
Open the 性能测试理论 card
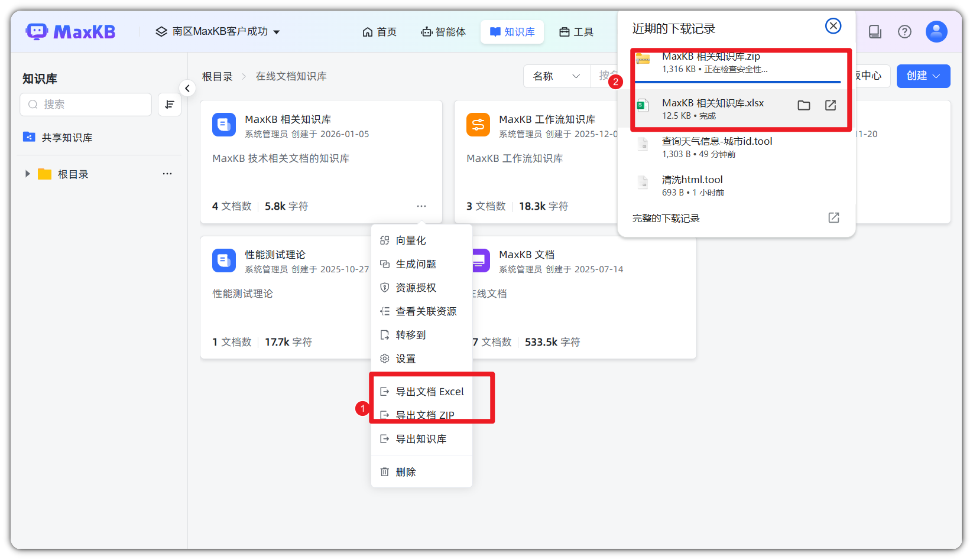click(x=286, y=297)
